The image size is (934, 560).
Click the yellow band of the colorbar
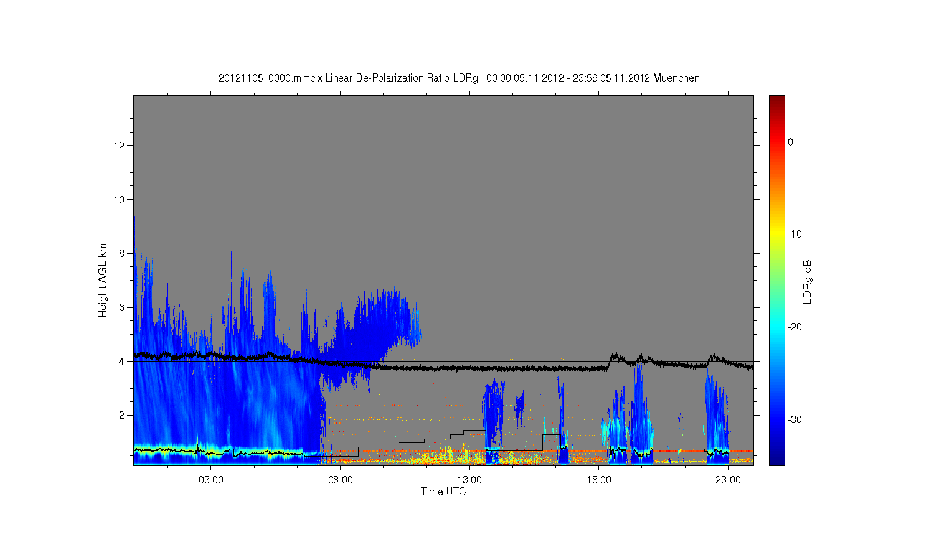[x=777, y=235]
